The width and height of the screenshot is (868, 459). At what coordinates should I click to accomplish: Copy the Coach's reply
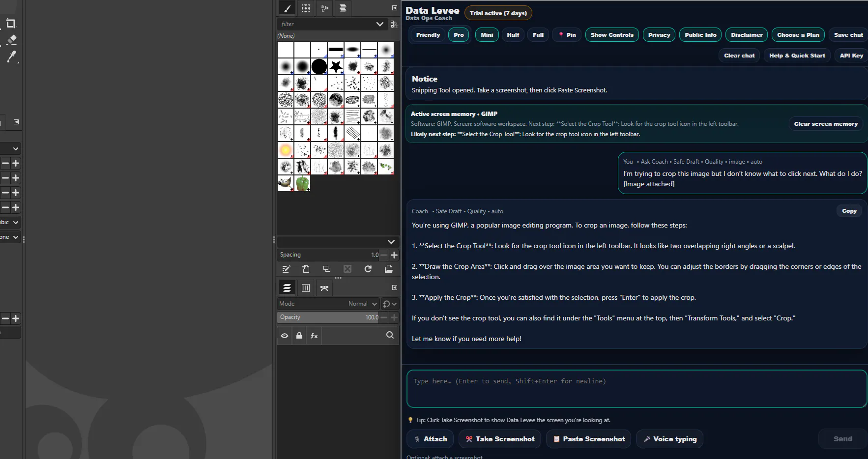849,211
